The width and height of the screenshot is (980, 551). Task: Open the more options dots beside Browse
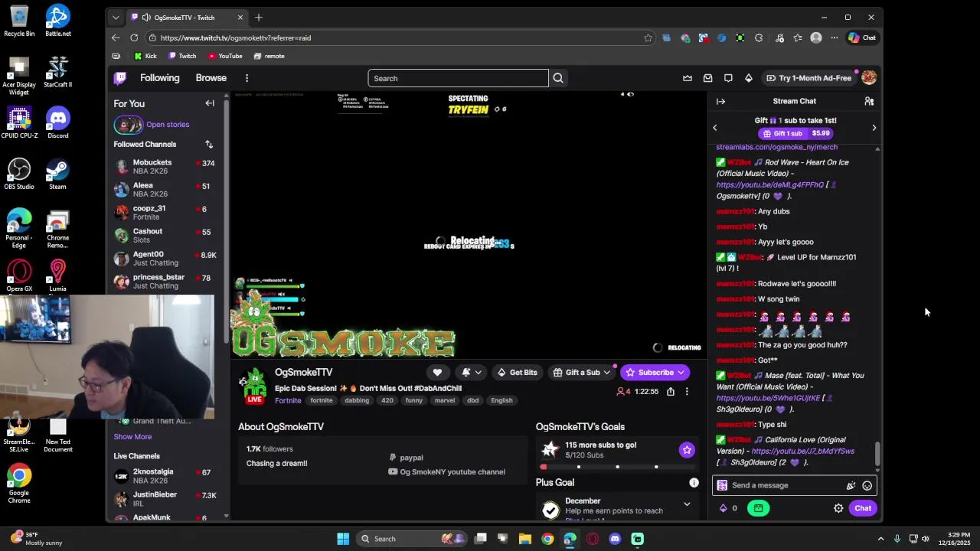[247, 78]
